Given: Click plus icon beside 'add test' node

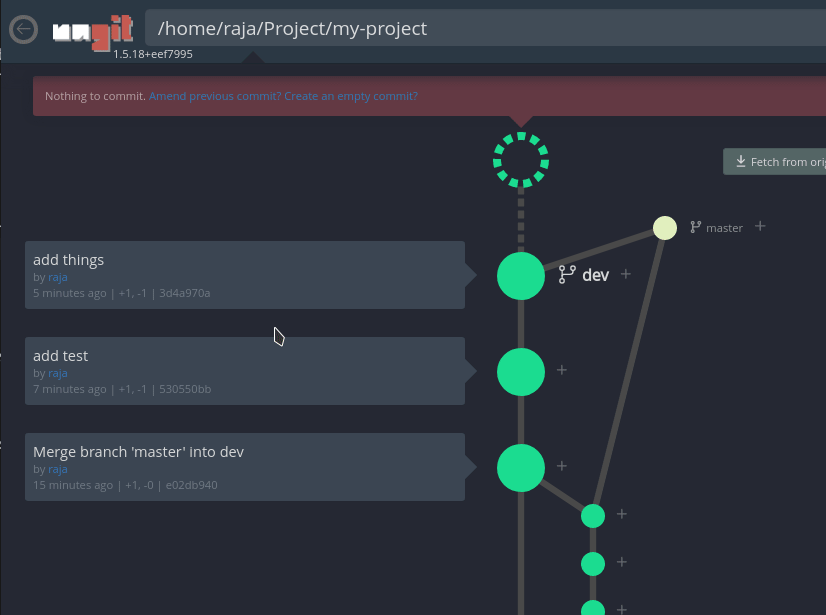Looking at the screenshot, I should [x=562, y=370].
